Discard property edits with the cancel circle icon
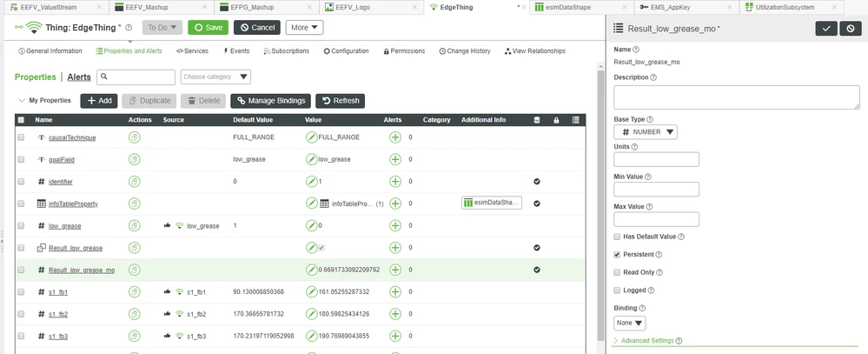868x354 pixels. click(x=851, y=29)
